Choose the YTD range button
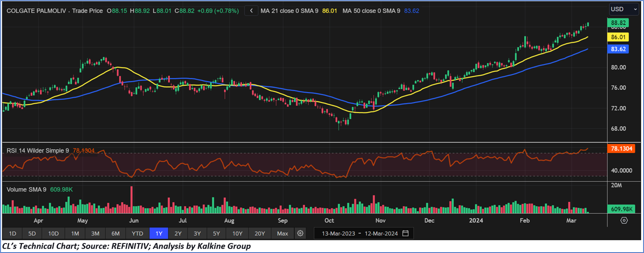 coord(137,233)
